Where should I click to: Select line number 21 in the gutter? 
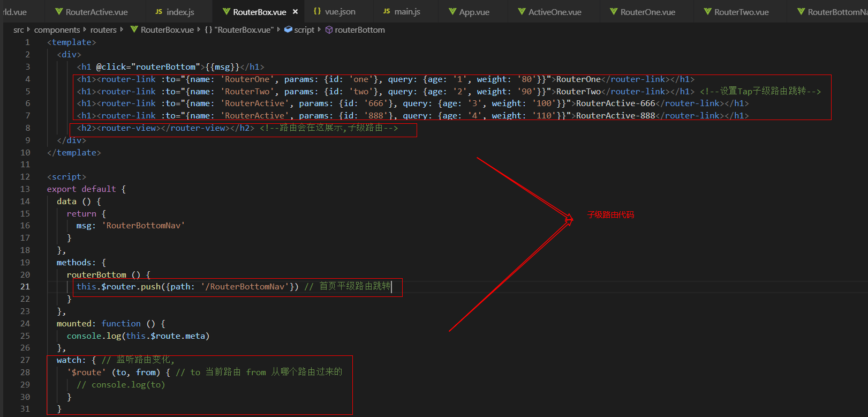(25, 287)
